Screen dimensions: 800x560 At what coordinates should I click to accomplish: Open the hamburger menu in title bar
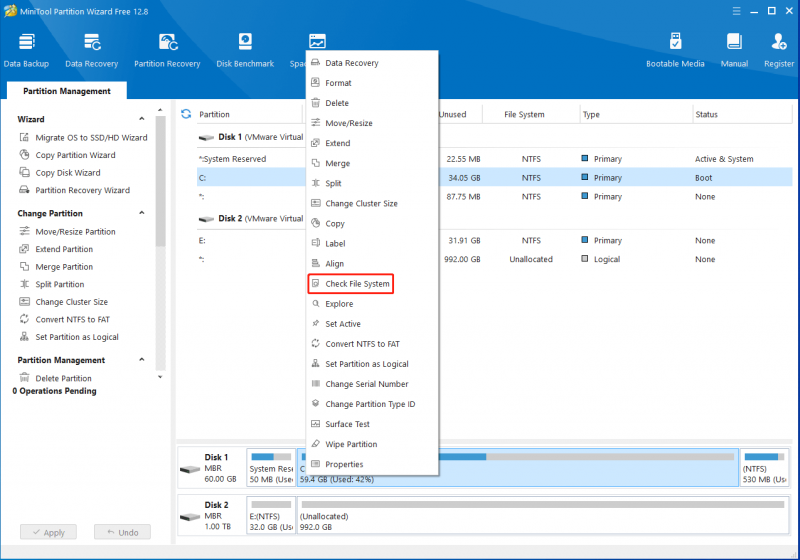pyautogui.click(x=736, y=11)
